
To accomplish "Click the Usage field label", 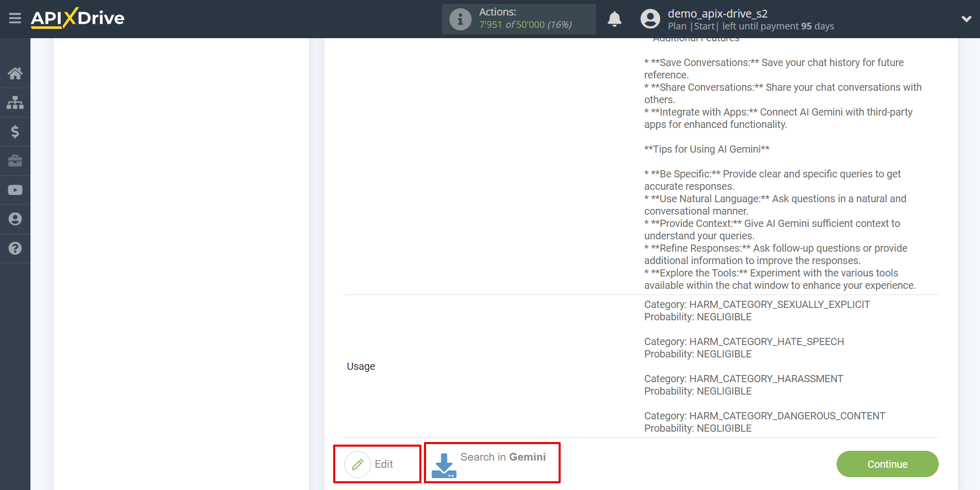I will tap(361, 366).
